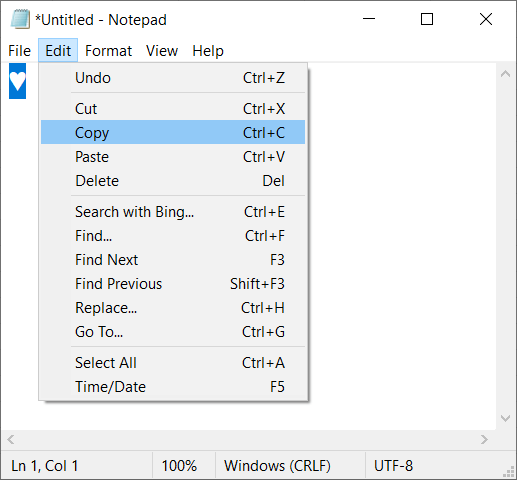Click the Notepad app icon in title bar

coord(20,19)
